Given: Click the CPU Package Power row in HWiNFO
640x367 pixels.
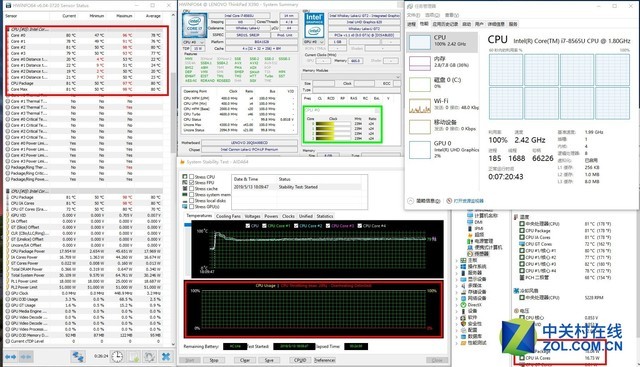Looking at the screenshot, I should click(x=84, y=251).
